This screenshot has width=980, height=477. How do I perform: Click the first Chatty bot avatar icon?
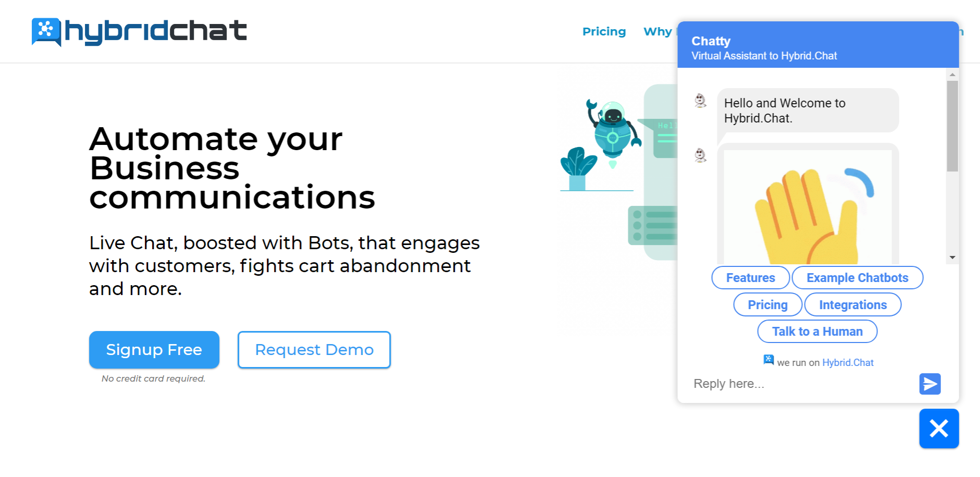(x=701, y=100)
